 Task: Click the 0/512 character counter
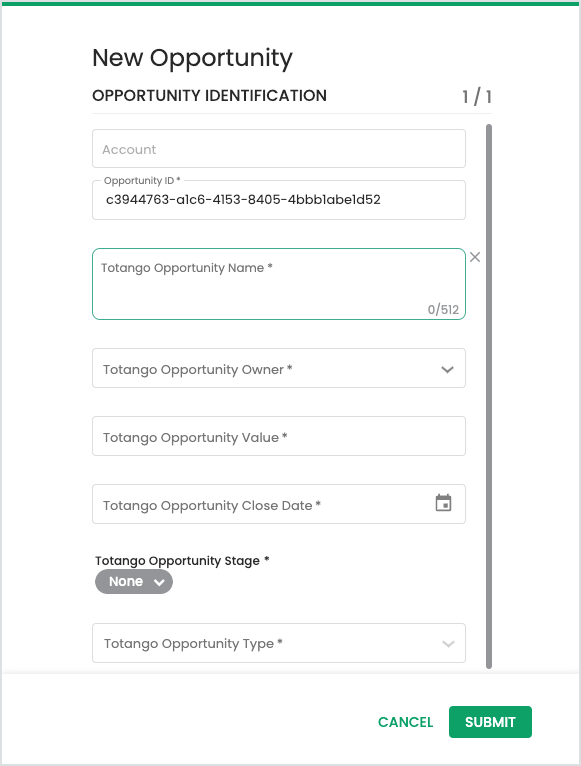point(443,309)
